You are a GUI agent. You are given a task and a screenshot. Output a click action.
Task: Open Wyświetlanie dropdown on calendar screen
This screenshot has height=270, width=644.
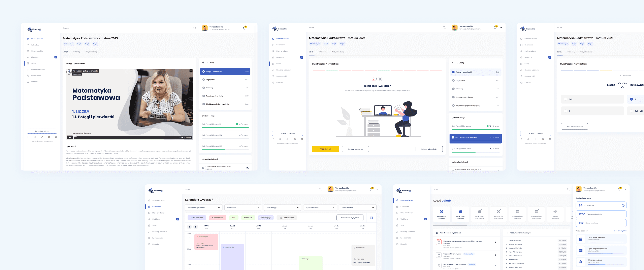[x=357, y=207]
